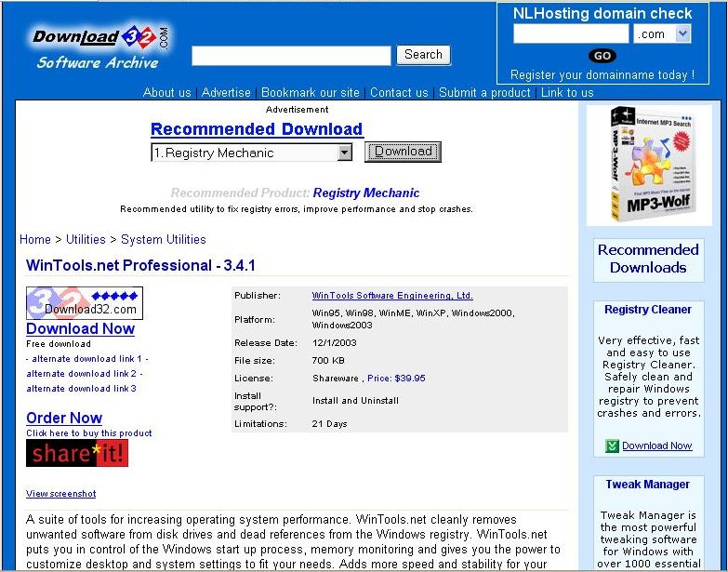
Task: Click the Download button next to Registry Mechanic
Action: tap(403, 152)
